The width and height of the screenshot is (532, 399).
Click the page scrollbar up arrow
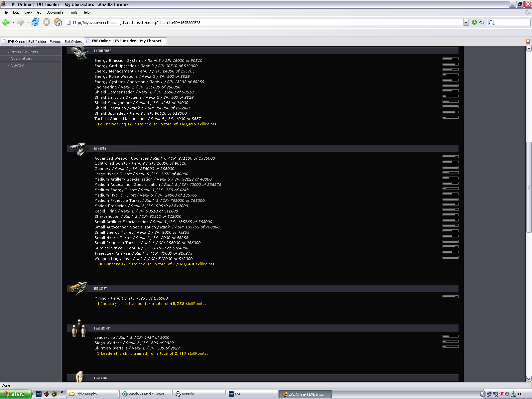pyautogui.click(x=529, y=49)
